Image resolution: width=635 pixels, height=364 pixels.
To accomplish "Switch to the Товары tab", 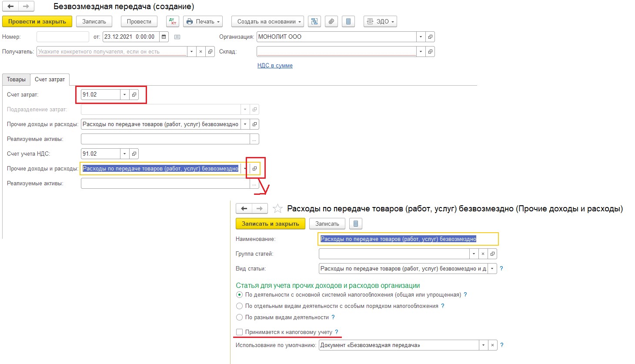I will tap(16, 80).
